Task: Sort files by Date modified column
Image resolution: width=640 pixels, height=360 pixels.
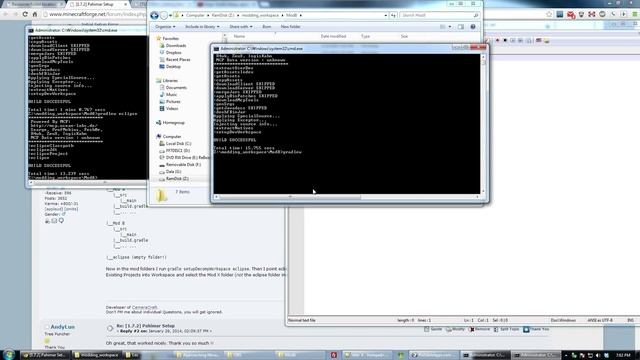Action: [x=333, y=36]
